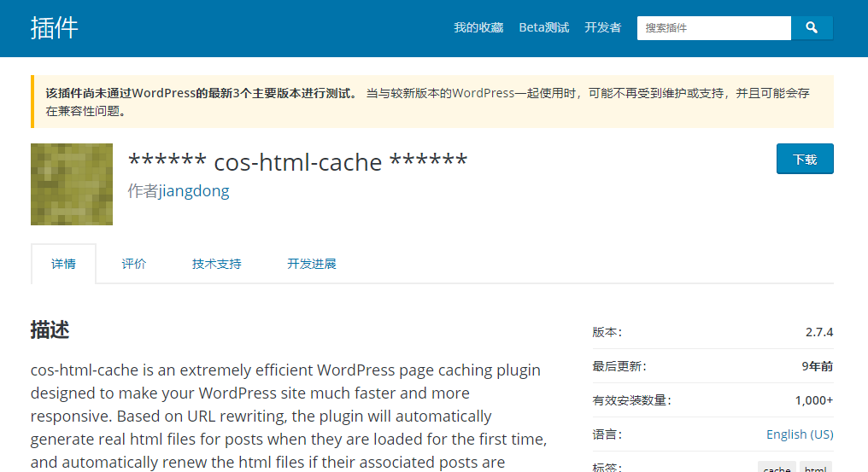This screenshot has width=868, height=472.
Task: Click the 9年前 last-updated value
Action: click(817, 366)
